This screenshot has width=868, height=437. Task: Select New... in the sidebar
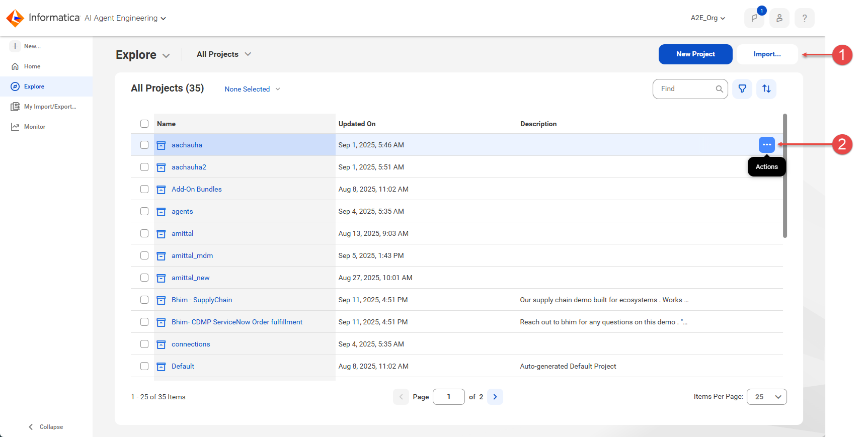[46, 46]
